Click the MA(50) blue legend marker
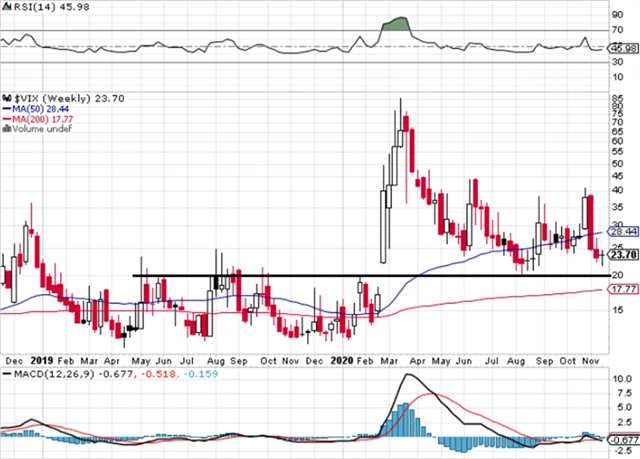640x459 pixels. pyautogui.click(x=5, y=108)
